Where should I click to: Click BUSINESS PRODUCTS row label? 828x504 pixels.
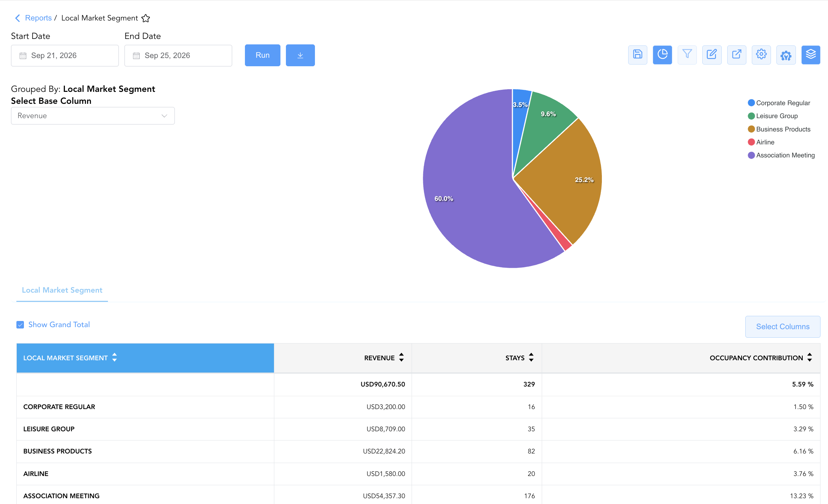pos(57,451)
